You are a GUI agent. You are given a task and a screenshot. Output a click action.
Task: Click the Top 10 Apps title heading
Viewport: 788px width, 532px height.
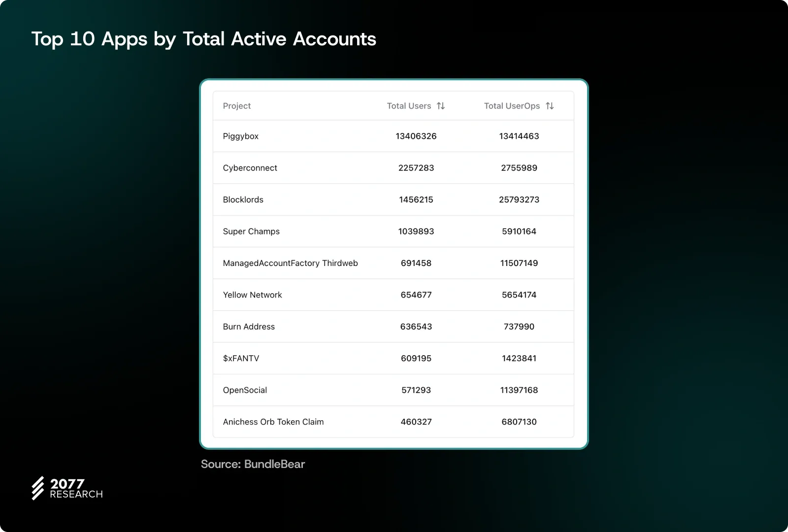tap(204, 39)
